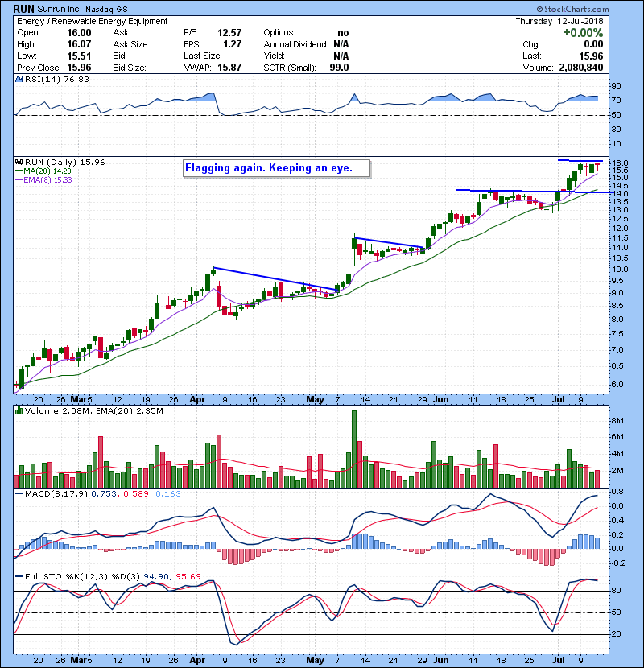The image size is (644, 668).
Task: Click the RUN ticker symbol in header
Action: pyautogui.click(x=24, y=9)
